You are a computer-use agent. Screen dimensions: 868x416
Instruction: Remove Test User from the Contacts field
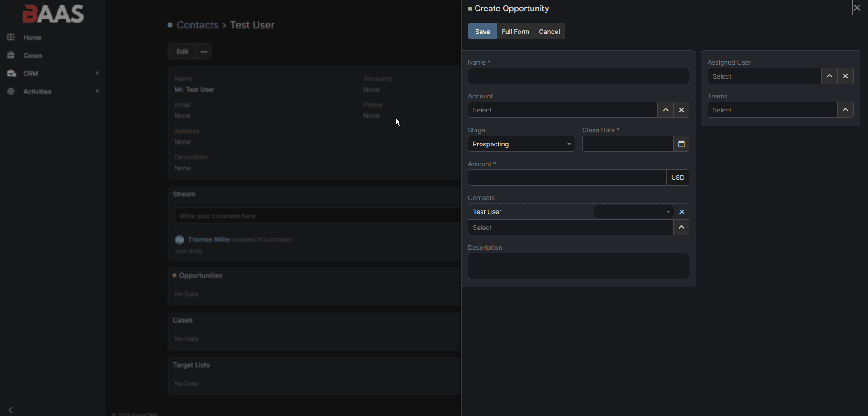(682, 211)
